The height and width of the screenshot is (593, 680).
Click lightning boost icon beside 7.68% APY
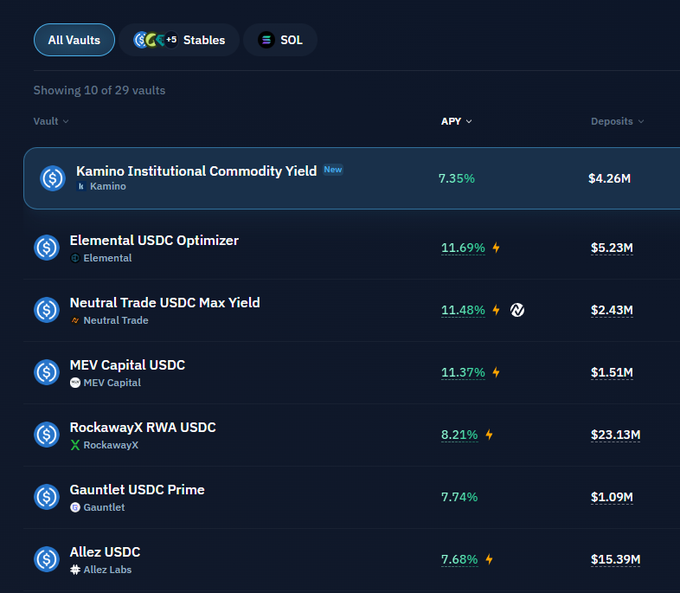[x=489, y=560]
